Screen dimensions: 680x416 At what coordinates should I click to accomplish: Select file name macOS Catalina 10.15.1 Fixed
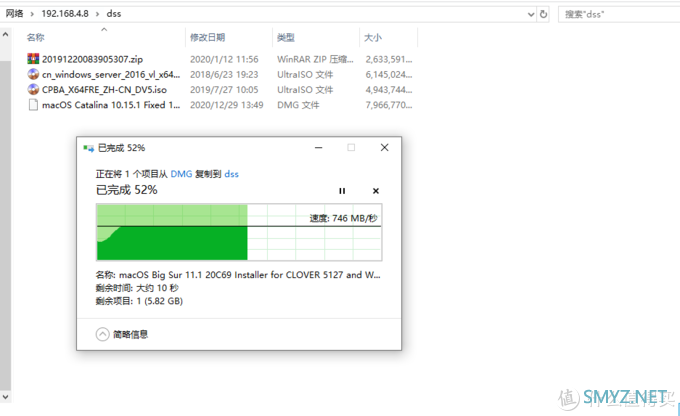point(111,105)
